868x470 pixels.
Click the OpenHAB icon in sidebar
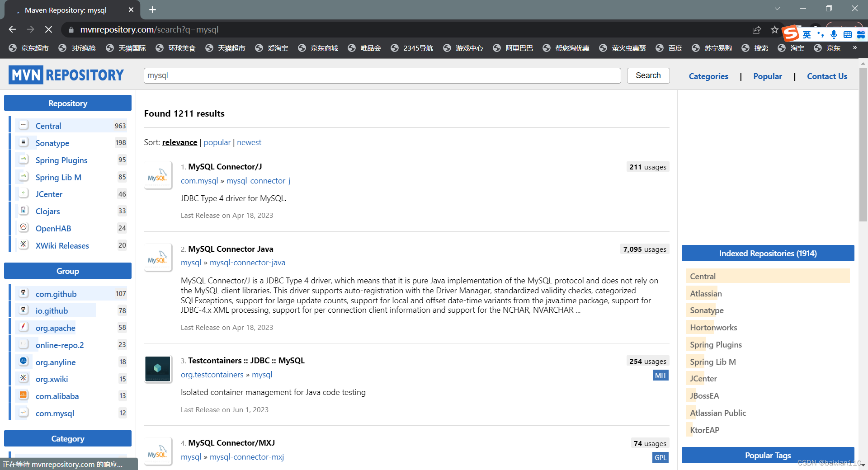(24, 228)
